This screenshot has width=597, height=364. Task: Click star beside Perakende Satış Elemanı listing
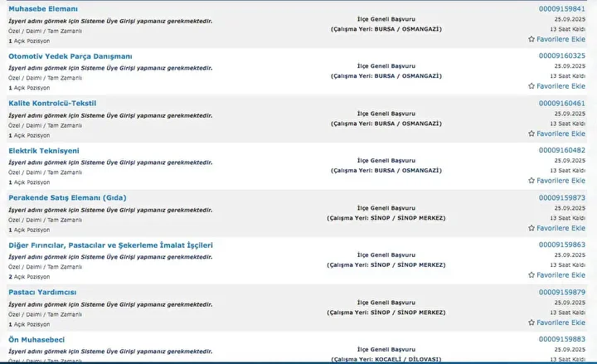coord(531,228)
